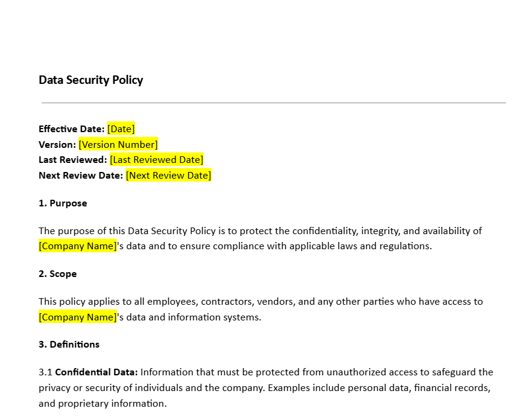Click the bold Confidential Data term

[x=97, y=372]
